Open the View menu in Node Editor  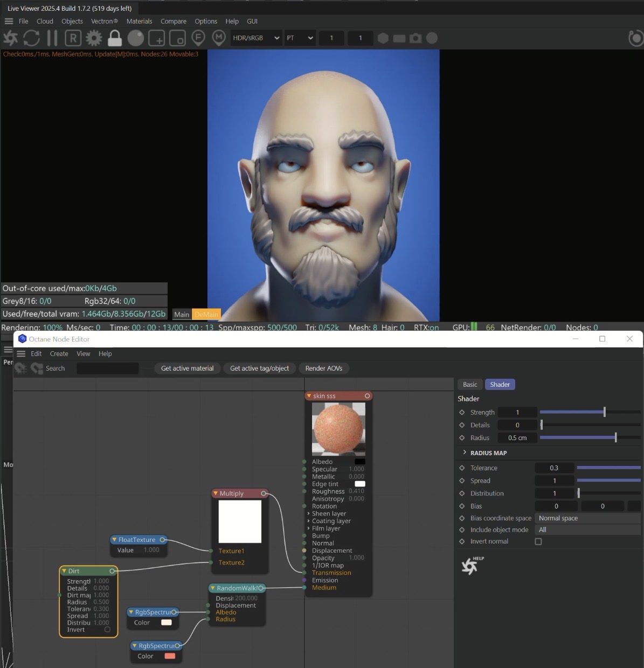84,354
